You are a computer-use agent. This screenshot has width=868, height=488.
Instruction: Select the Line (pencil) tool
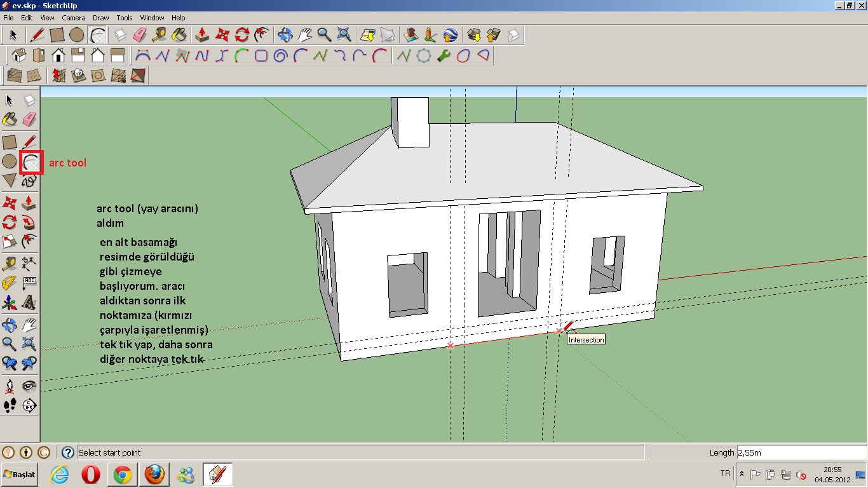tap(29, 141)
